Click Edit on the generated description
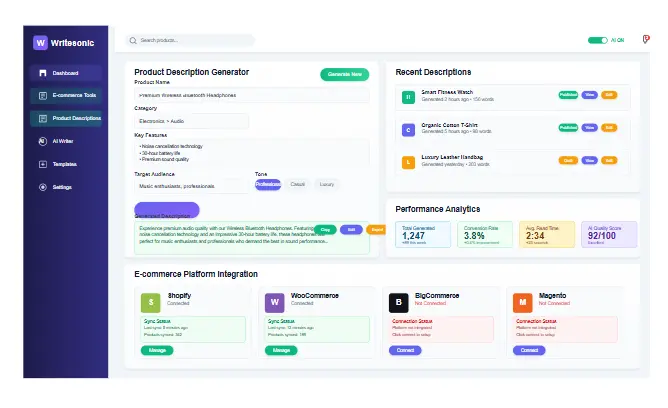The width and height of the screenshot is (668, 408). (x=351, y=230)
